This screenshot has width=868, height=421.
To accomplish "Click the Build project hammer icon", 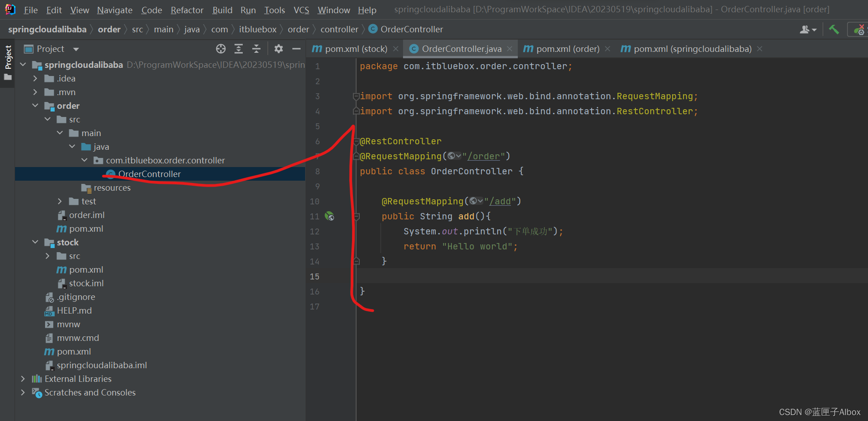I will coord(834,29).
